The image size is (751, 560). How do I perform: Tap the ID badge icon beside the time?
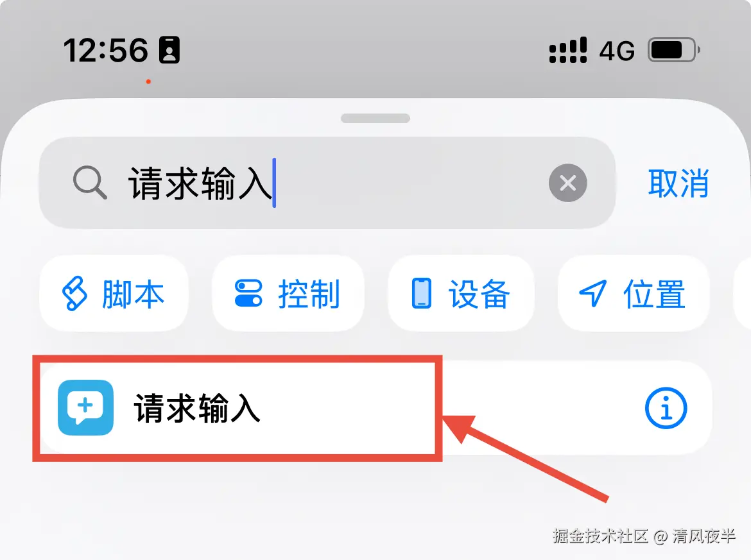169,50
